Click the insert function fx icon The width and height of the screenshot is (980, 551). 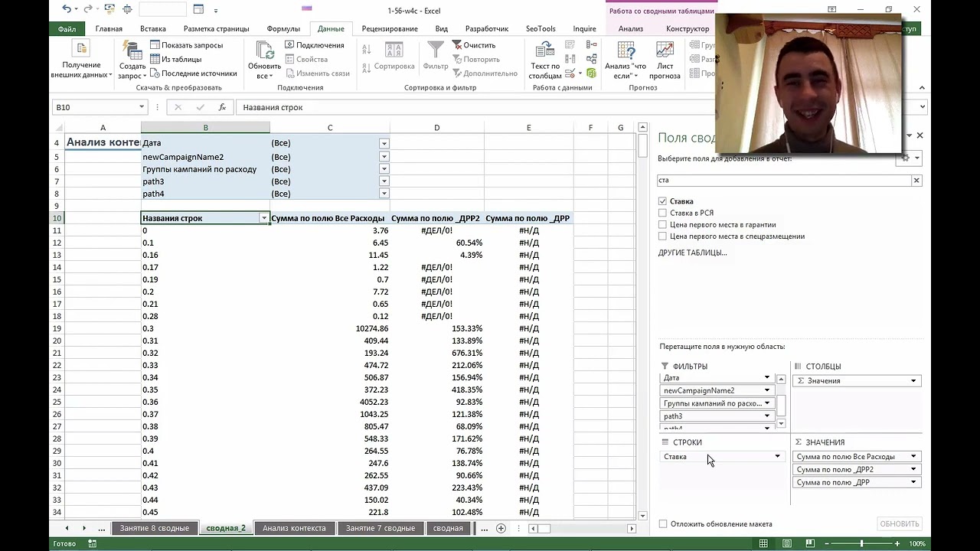(222, 107)
